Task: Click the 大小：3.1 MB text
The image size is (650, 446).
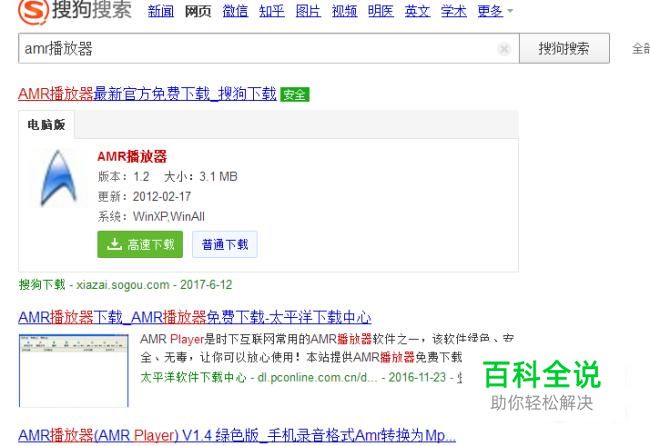Action: pos(201,177)
